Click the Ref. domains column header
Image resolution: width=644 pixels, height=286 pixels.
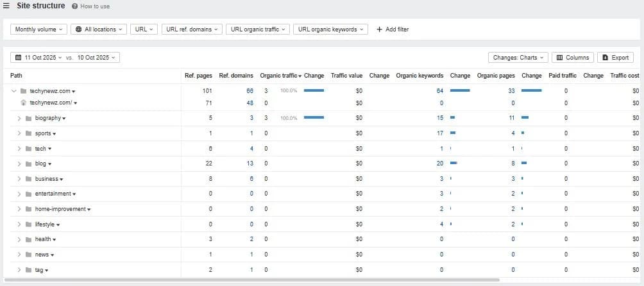point(236,76)
